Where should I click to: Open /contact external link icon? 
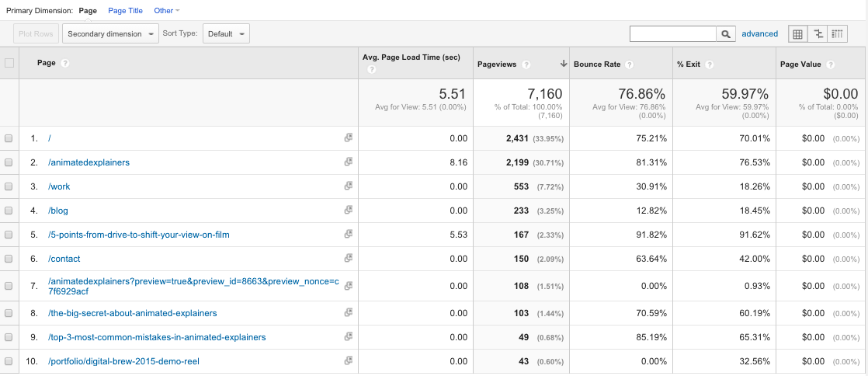[348, 258]
